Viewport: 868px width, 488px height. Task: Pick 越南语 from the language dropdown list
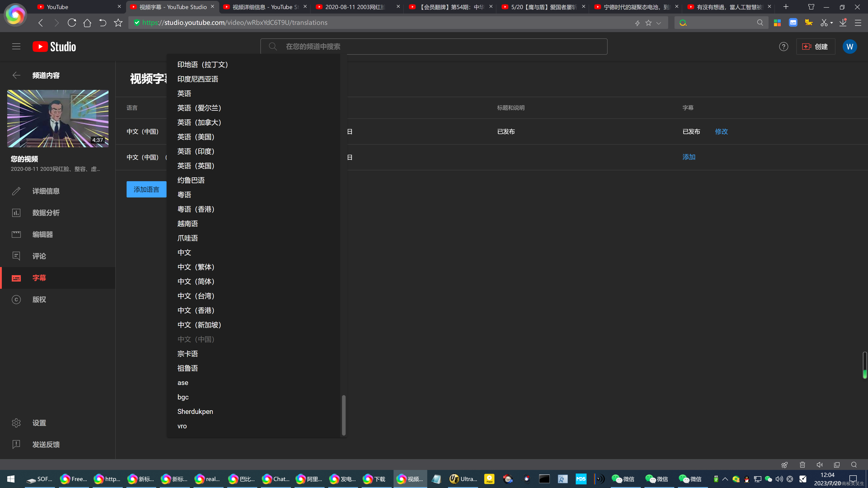(x=188, y=224)
